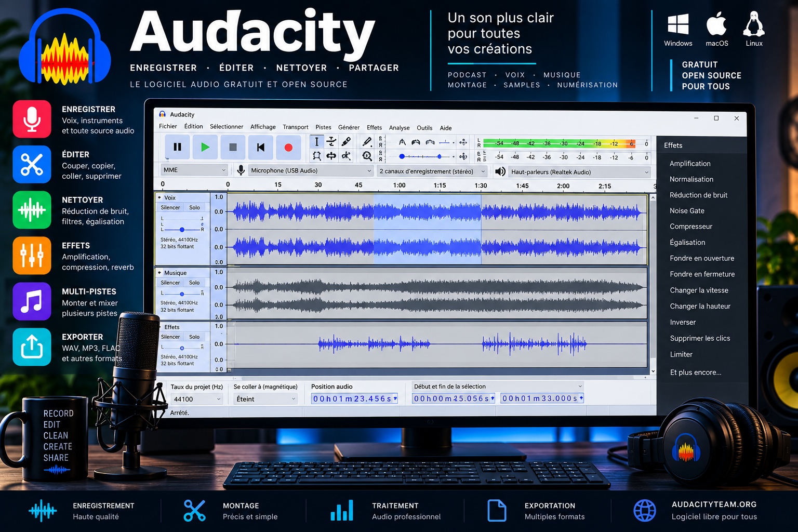Click the microphone icon next to the recording device
Screen dimensions: 798x532
point(241,170)
